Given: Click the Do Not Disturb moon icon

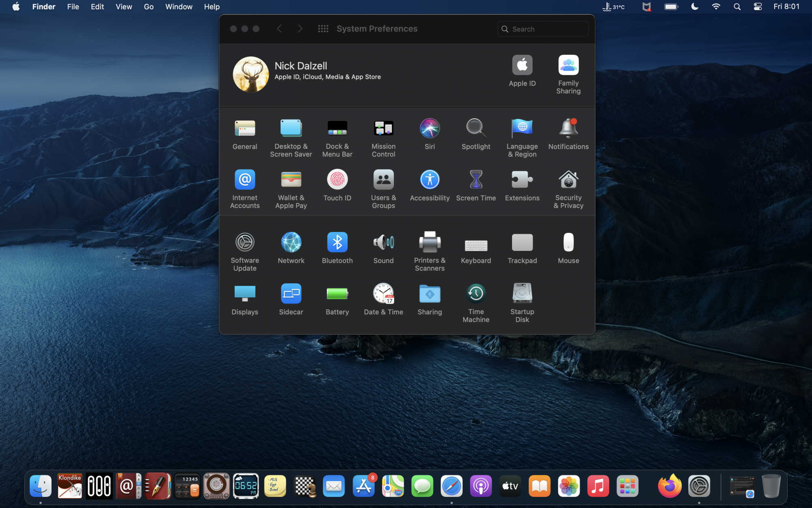Looking at the screenshot, I should coord(695,7).
